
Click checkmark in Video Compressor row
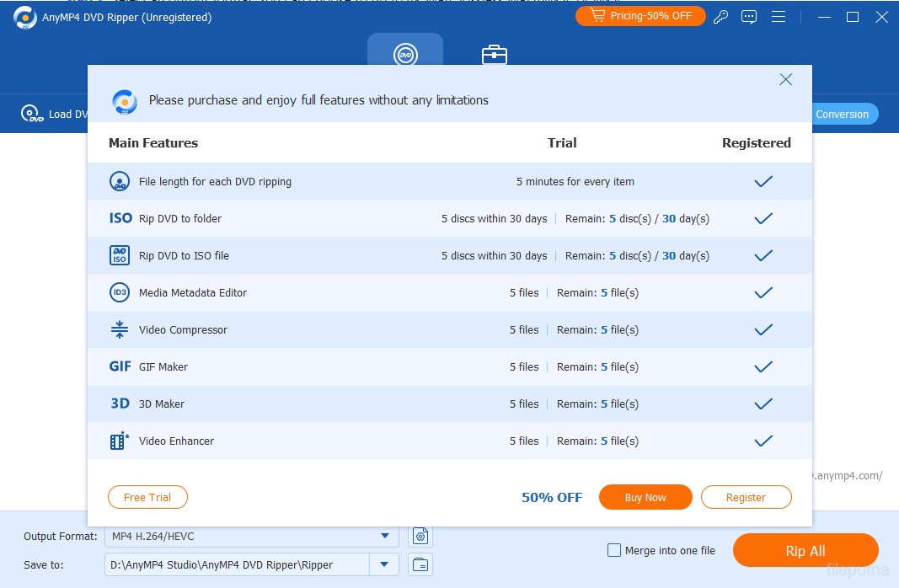pyautogui.click(x=763, y=329)
